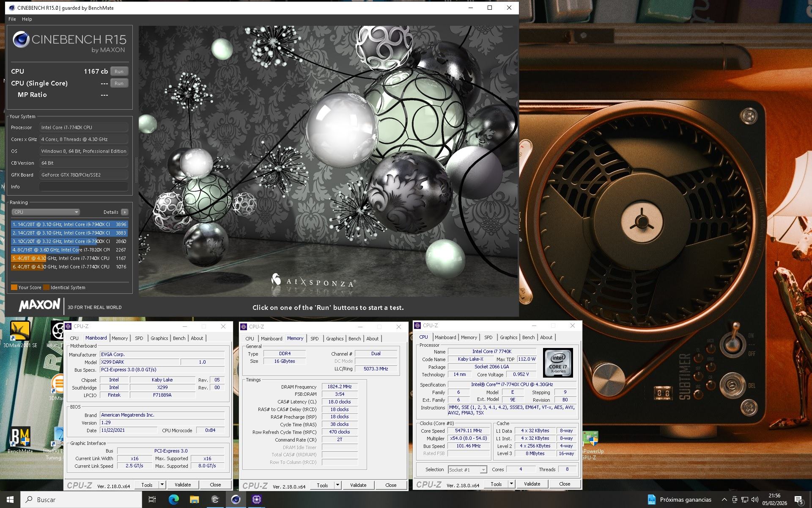Show hidden system tray icons
The height and width of the screenshot is (508, 812).
[x=724, y=500]
